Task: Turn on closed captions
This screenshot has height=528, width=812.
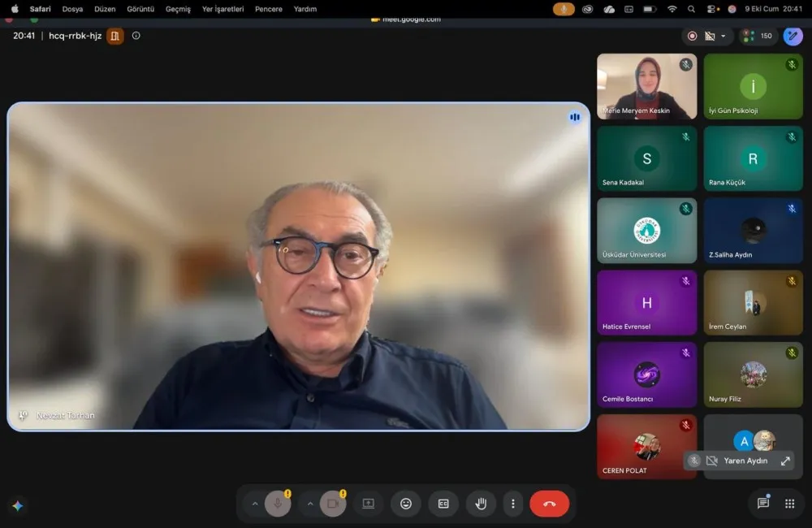Action: [443, 504]
